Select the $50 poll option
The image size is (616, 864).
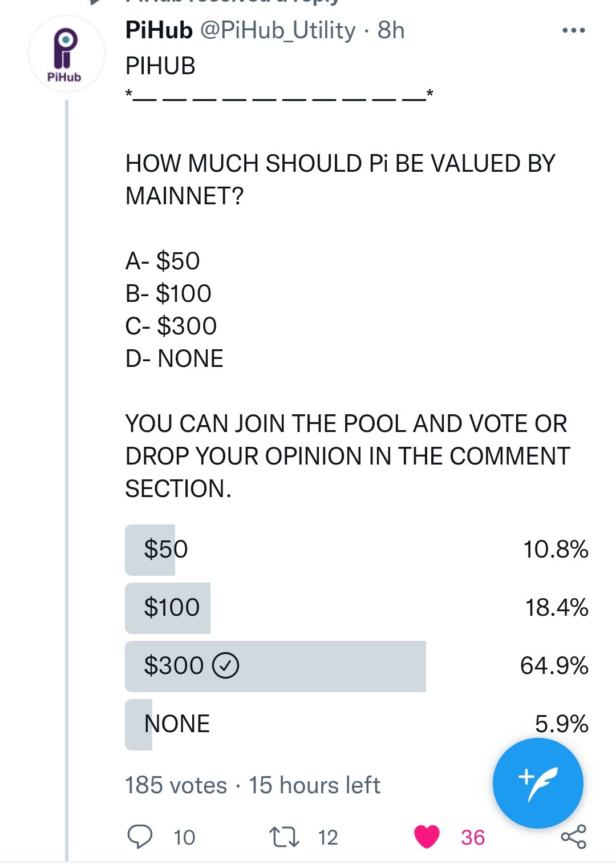(x=356, y=550)
